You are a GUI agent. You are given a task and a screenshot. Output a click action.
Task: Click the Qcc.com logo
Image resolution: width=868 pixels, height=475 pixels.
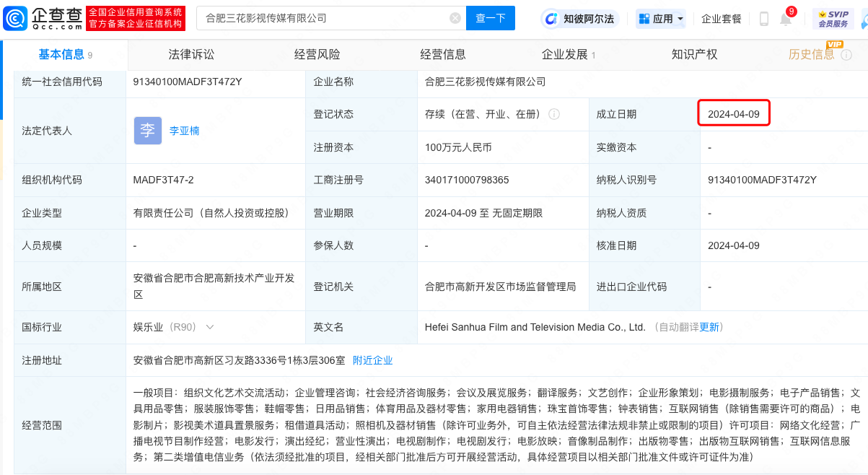(x=43, y=18)
